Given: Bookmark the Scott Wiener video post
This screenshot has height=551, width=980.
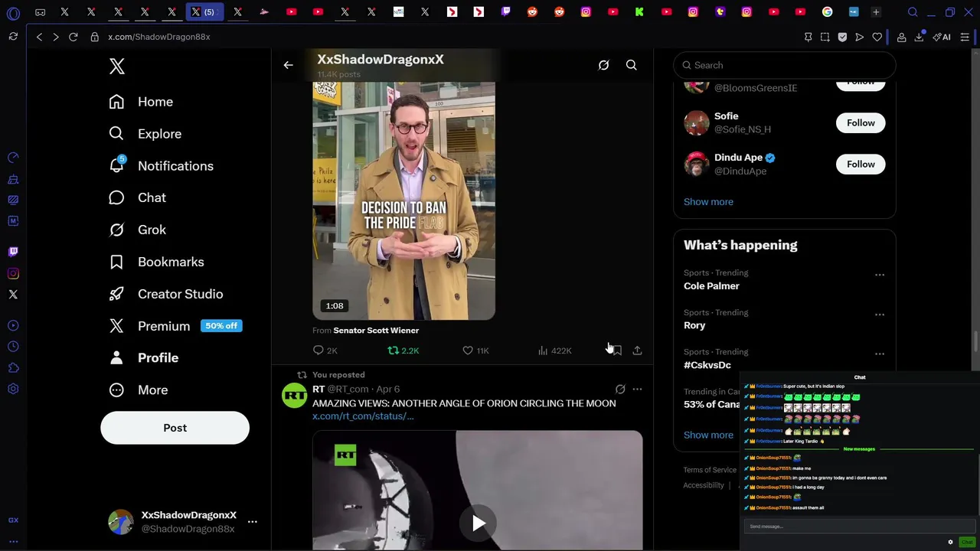Looking at the screenshot, I should tap(616, 350).
